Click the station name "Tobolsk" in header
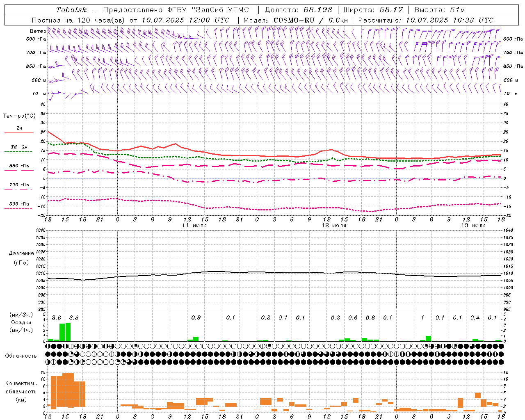525x420 pixels. click(71, 10)
